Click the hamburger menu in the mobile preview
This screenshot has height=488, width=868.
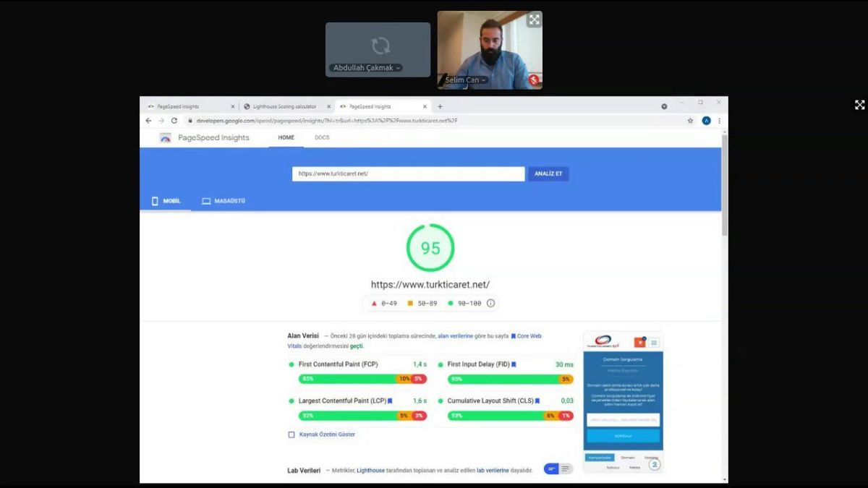654,342
